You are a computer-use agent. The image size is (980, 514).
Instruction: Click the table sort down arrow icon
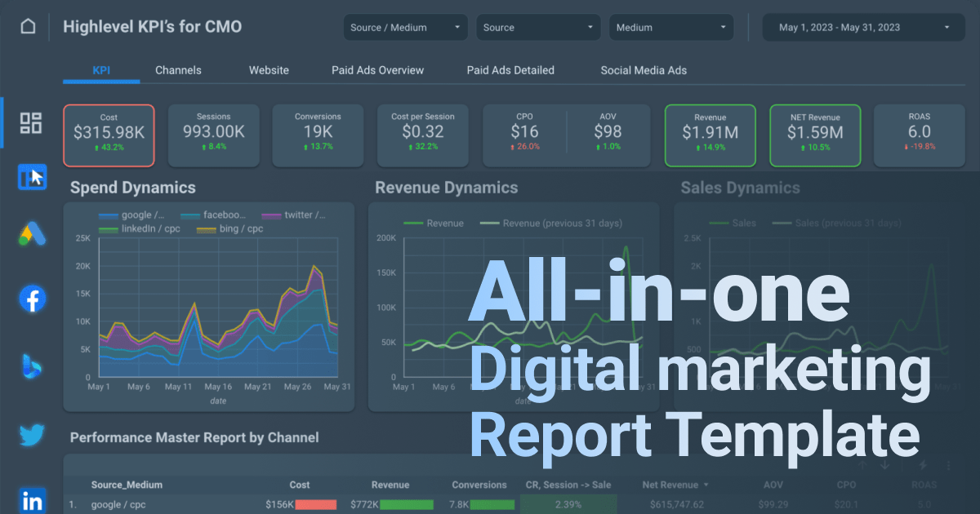click(884, 465)
